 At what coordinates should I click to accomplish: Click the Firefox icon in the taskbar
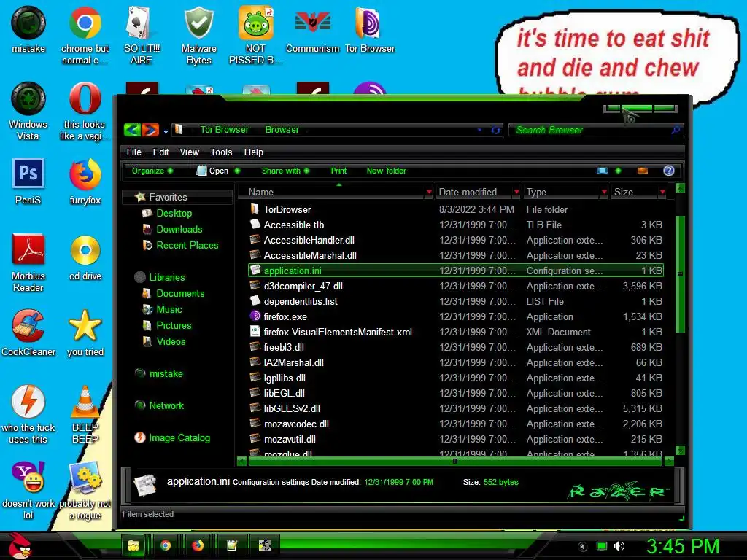[198, 545]
